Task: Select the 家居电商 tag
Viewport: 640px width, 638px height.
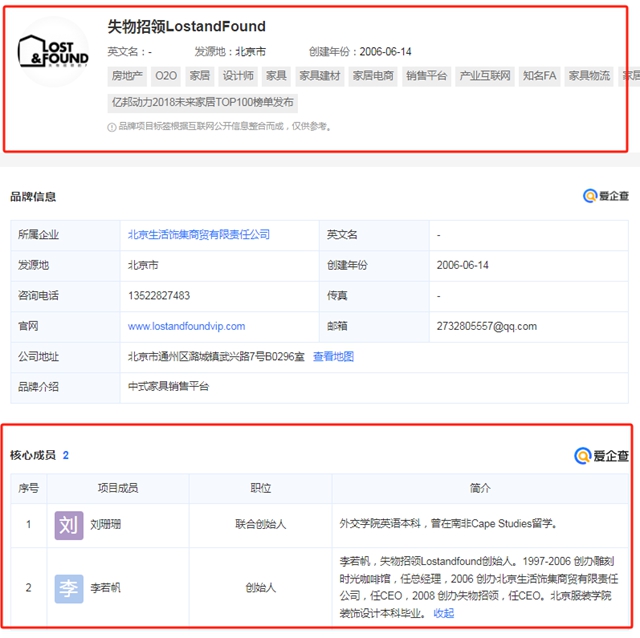Action: point(373,76)
